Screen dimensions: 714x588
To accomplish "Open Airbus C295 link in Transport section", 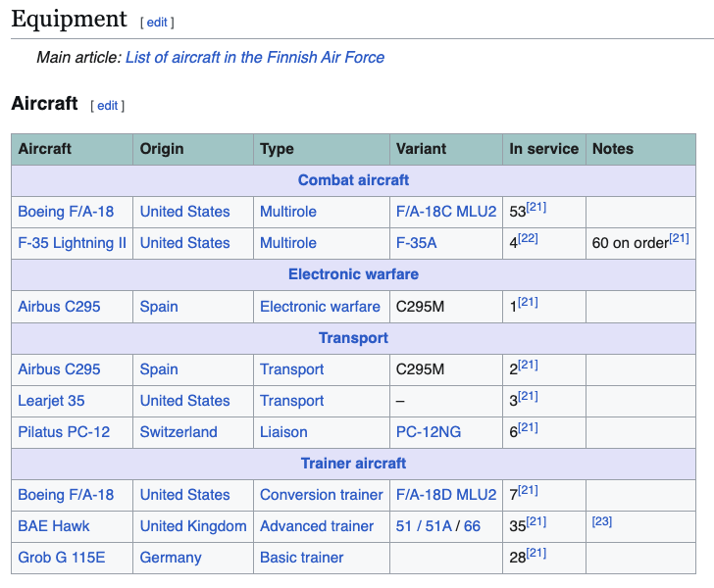I will 59,369.
